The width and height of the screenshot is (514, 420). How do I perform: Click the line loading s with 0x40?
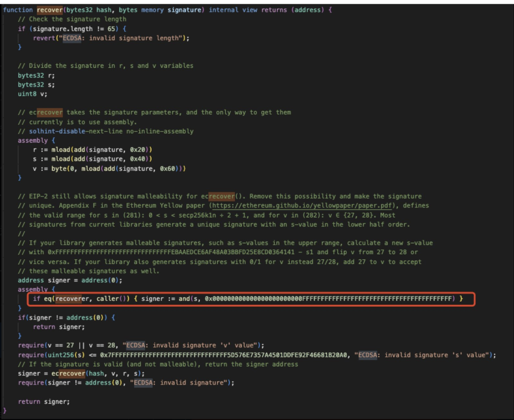[x=92, y=159]
